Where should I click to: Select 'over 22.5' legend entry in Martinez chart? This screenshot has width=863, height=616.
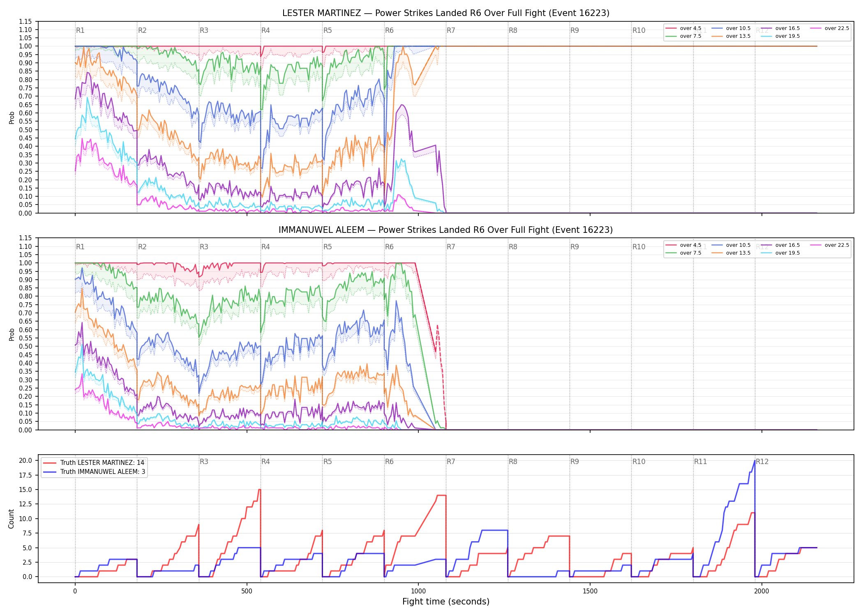coord(830,28)
